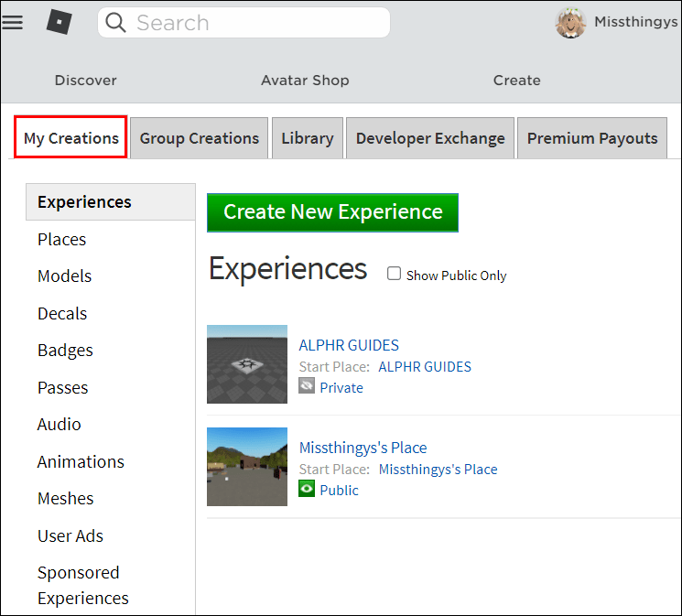
Task: Select the My Creations tab
Action: point(70,137)
